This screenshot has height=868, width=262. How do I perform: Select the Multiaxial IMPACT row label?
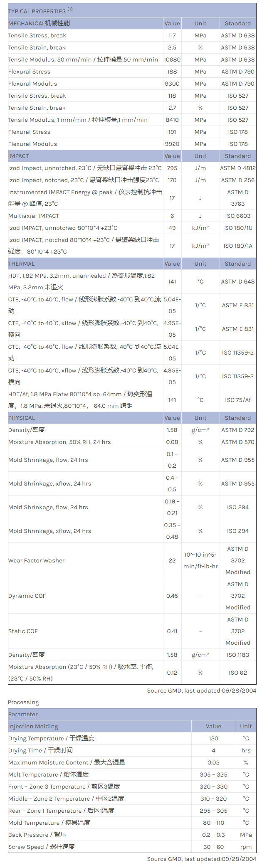(34, 216)
